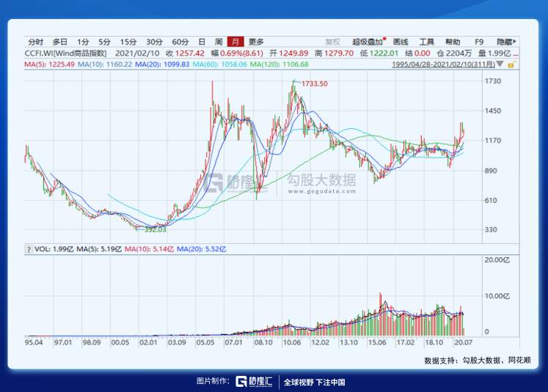
Task: Click the 1733.50 high price marker
Action: click(x=314, y=84)
